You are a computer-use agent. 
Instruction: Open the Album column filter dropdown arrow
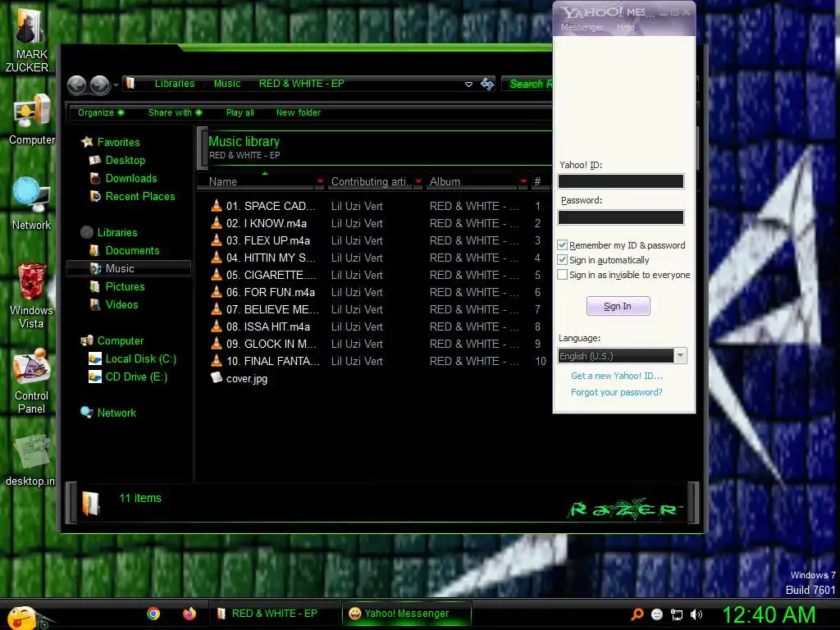tap(523, 181)
